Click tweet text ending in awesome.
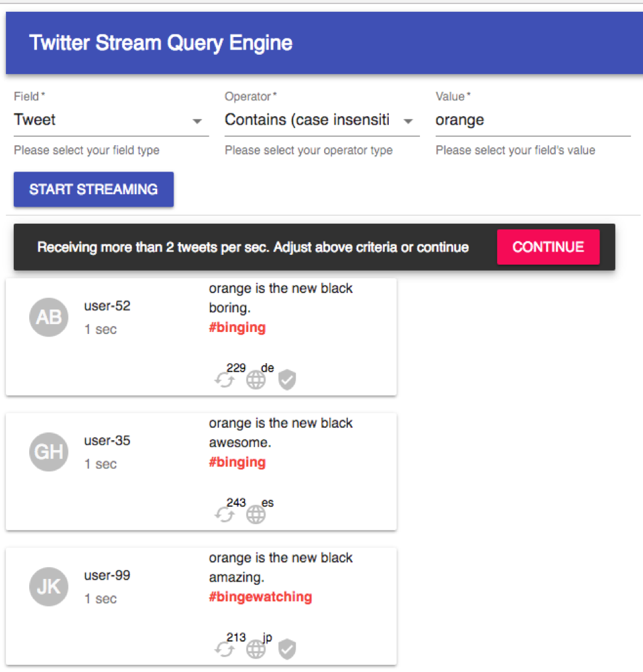The image size is (643, 672). [x=281, y=432]
